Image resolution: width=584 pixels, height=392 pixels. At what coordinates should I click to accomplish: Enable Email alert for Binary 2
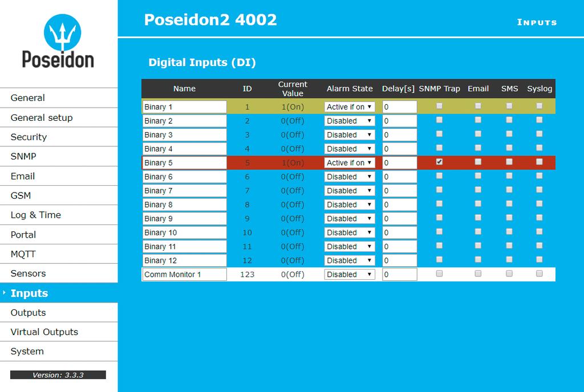[x=478, y=120]
